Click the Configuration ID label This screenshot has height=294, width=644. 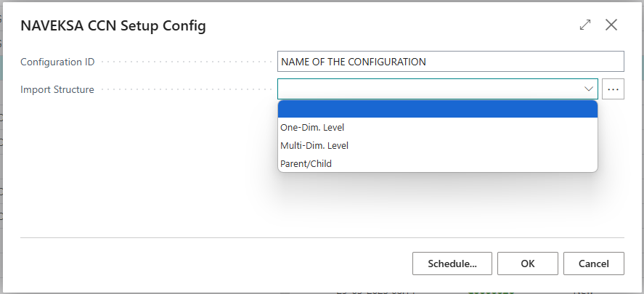click(x=57, y=62)
